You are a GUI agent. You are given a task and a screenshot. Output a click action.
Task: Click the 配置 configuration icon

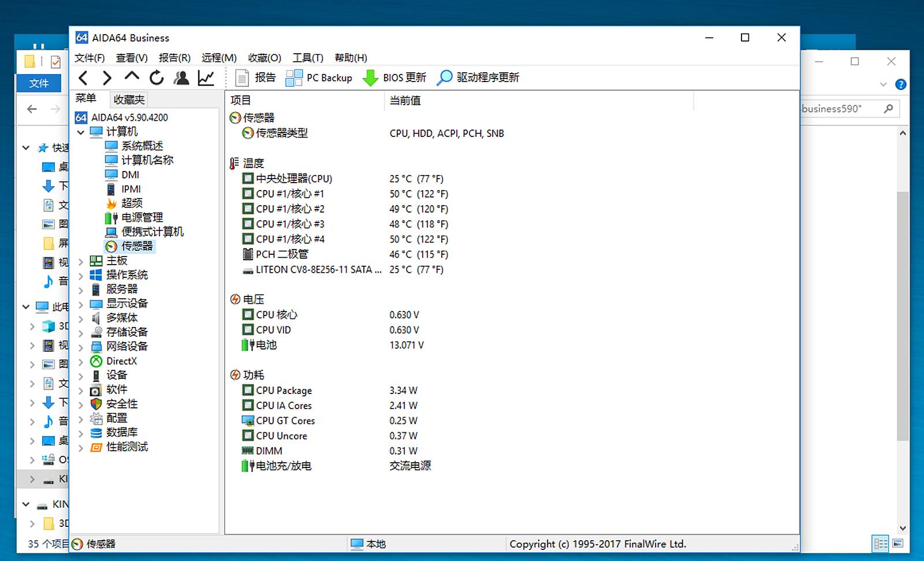96,418
